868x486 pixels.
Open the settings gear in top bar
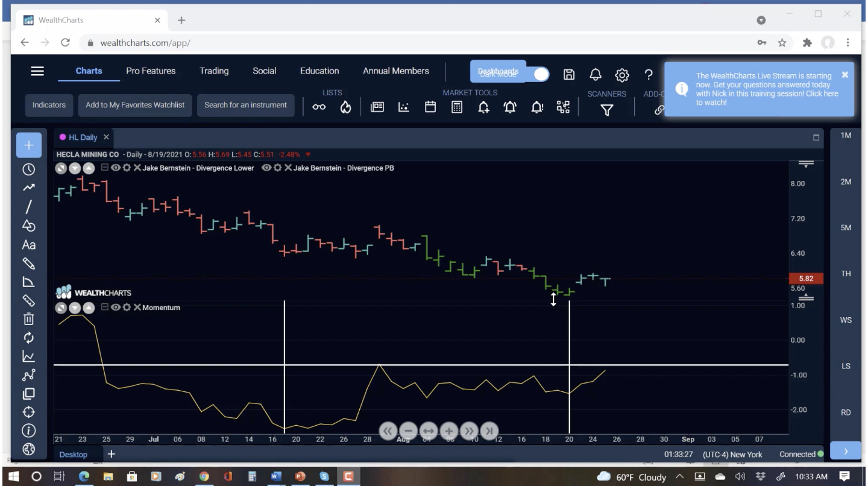click(622, 75)
